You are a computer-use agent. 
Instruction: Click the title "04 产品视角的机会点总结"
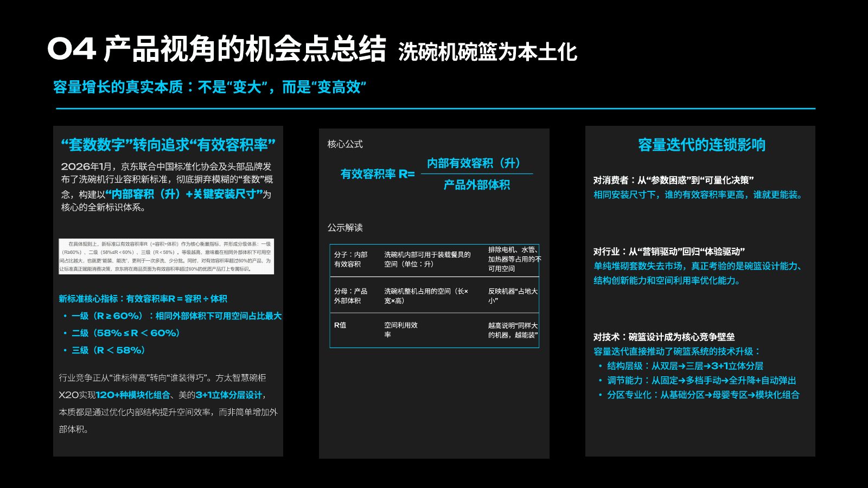click(217, 49)
